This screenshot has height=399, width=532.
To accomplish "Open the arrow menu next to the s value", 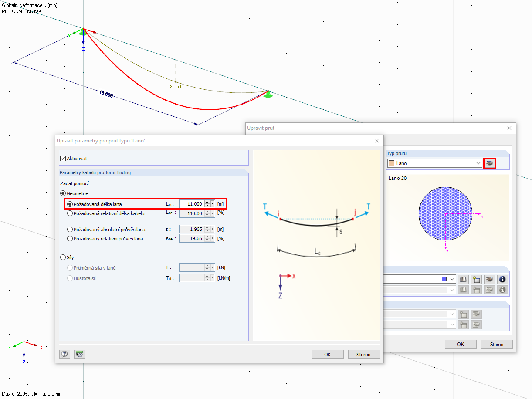I will (x=213, y=229).
